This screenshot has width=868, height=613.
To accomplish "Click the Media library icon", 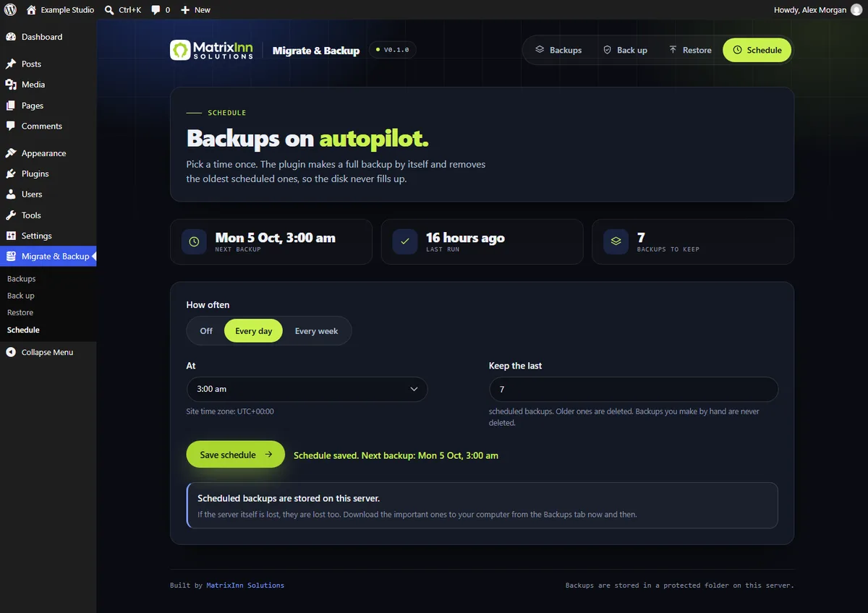I will 11,85.
